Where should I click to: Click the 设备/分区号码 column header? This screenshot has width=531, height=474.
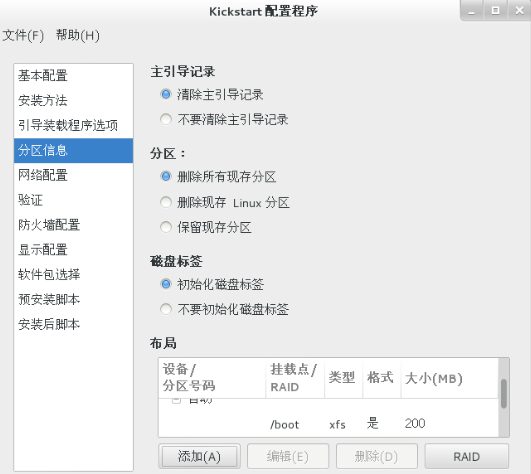pos(212,378)
